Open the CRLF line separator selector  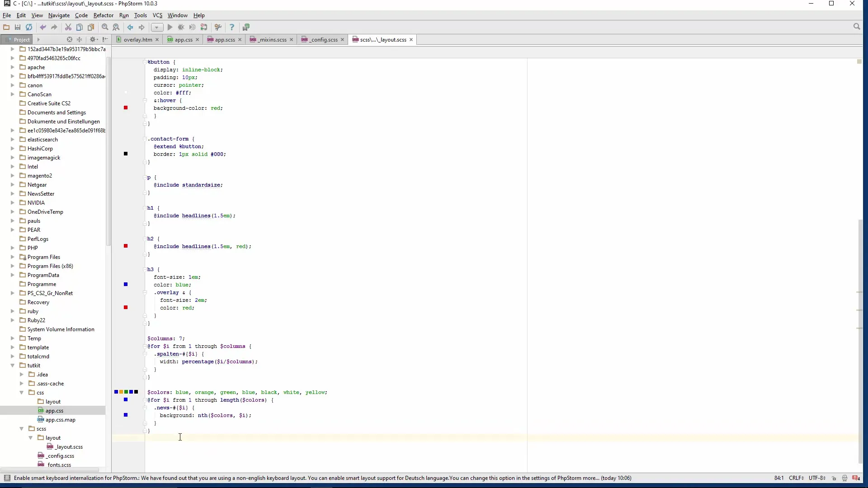[x=796, y=478]
